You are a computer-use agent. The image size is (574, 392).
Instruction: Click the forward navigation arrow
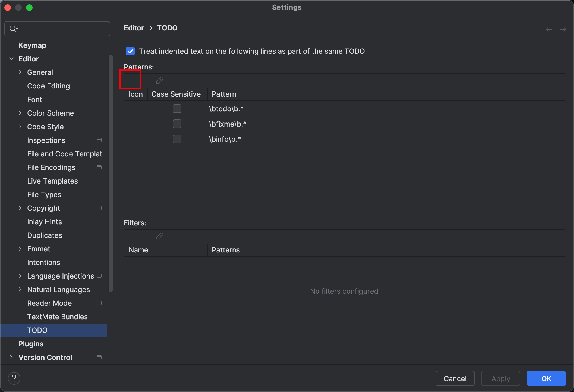point(563,29)
